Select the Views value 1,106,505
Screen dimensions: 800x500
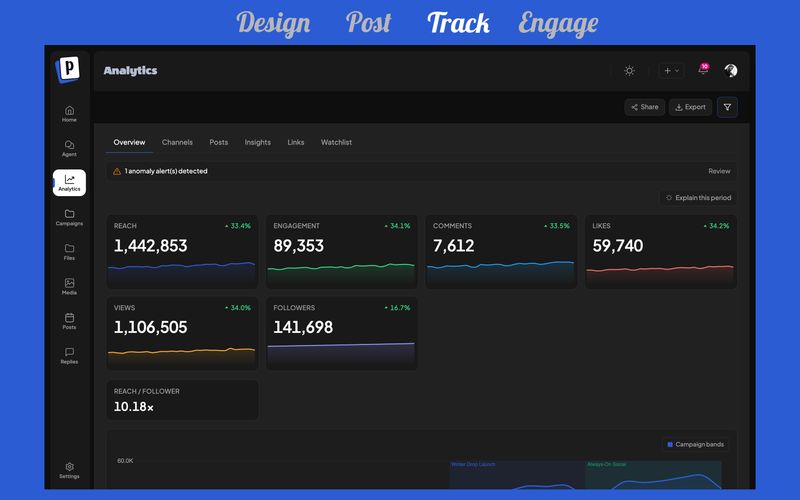tap(151, 328)
